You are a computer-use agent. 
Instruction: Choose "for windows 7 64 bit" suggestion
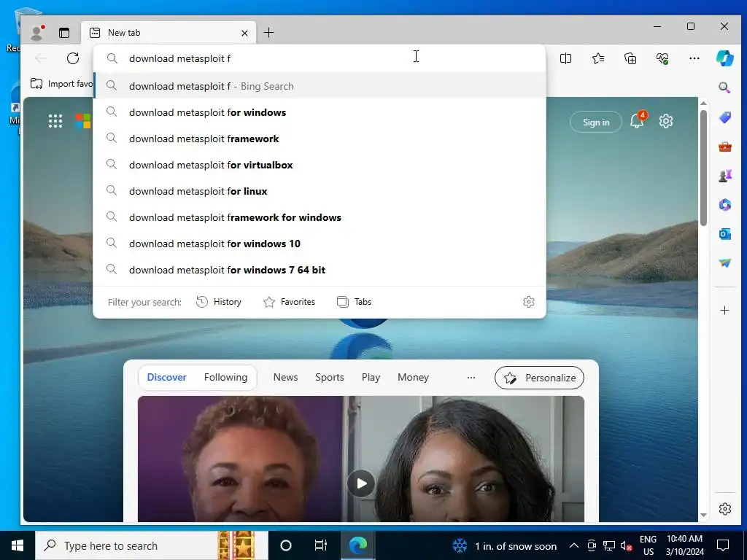pos(320,270)
